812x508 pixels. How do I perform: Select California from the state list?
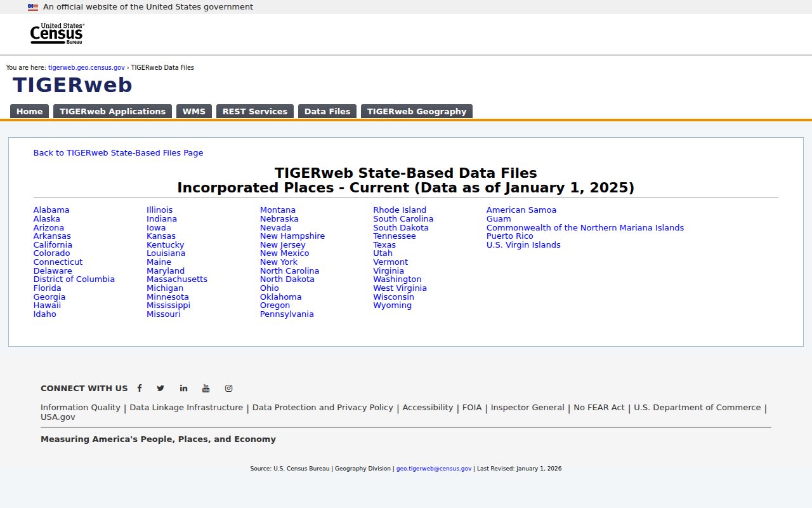(x=53, y=245)
